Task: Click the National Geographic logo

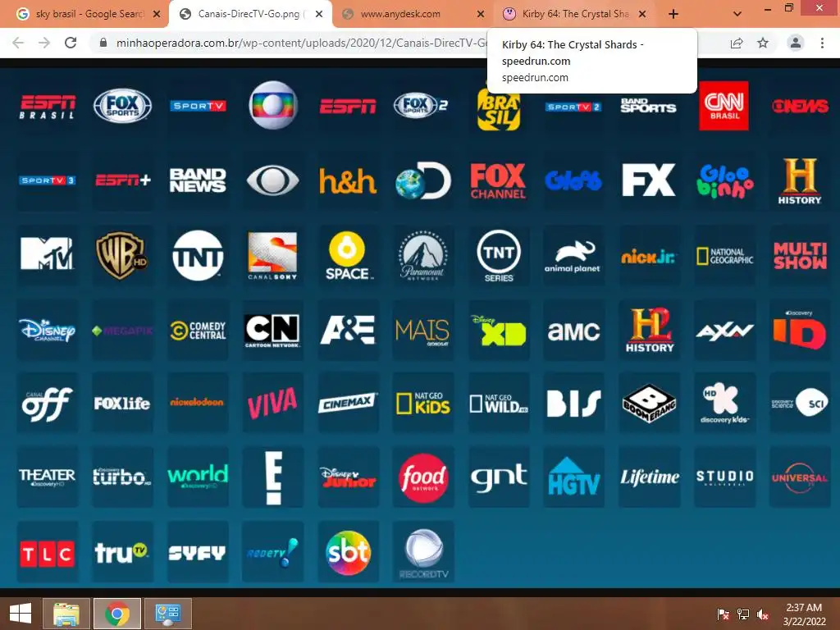Action: (724, 256)
